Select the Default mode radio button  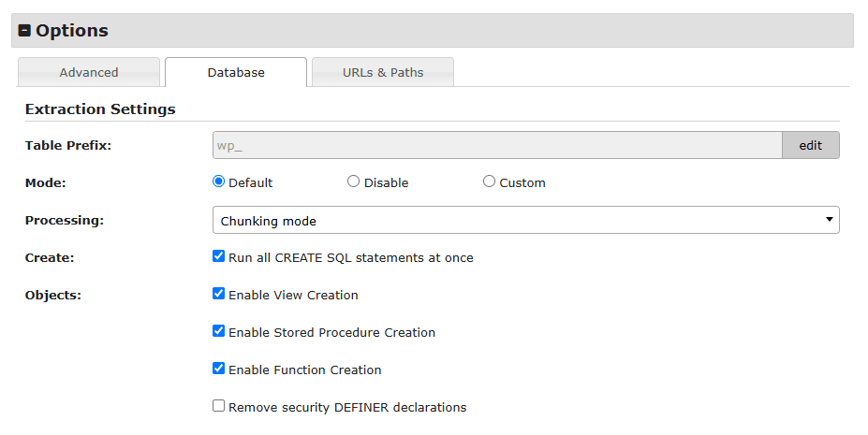pyautogui.click(x=219, y=181)
